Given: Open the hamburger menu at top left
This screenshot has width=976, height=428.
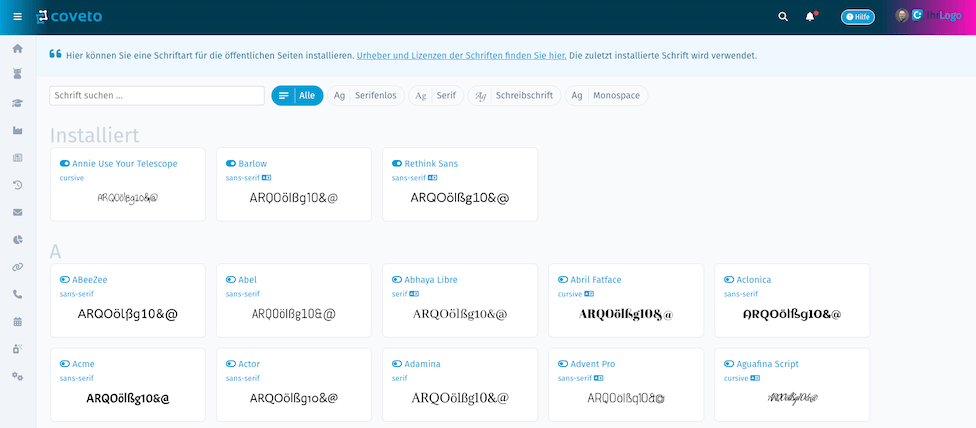Looking at the screenshot, I should [x=17, y=17].
